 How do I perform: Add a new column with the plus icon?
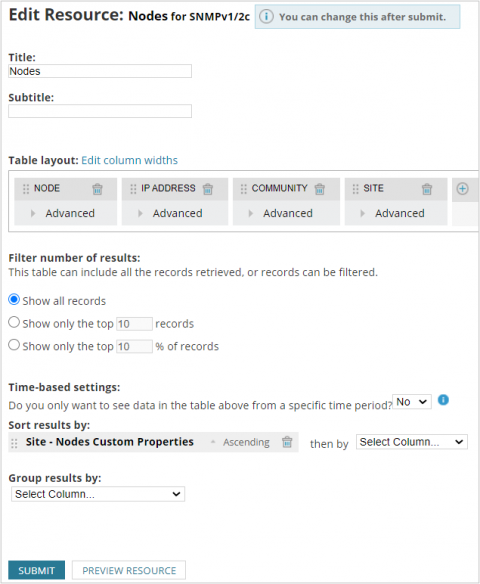coord(462,188)
